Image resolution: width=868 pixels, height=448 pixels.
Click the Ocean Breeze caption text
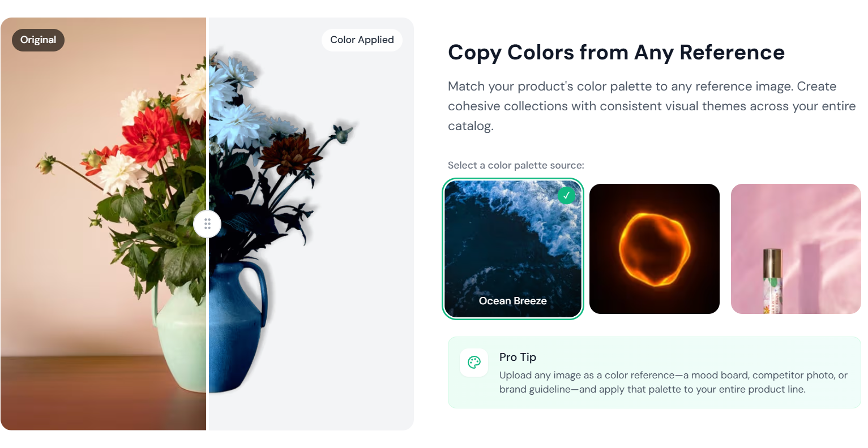tap(512, 301)
